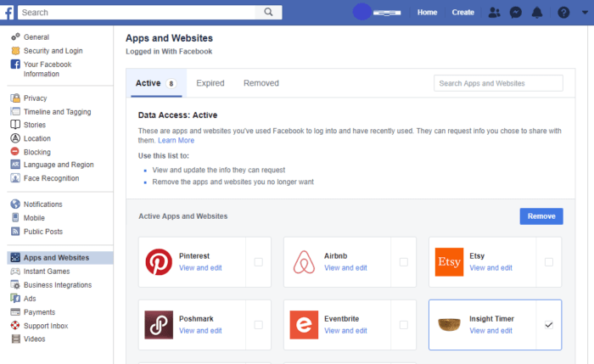Open Home in the top bar
The height and width of the screenshot is (364, 594).
tap(427, 13)
